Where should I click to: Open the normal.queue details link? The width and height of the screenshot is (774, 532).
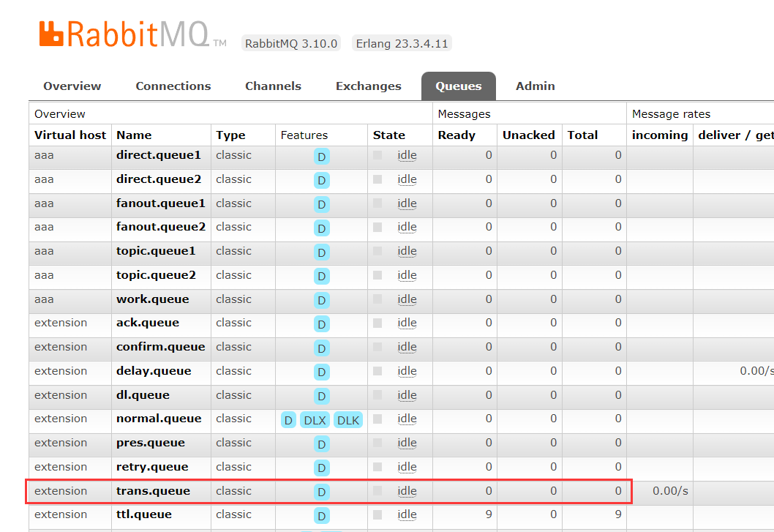click(x=158, y=419)
